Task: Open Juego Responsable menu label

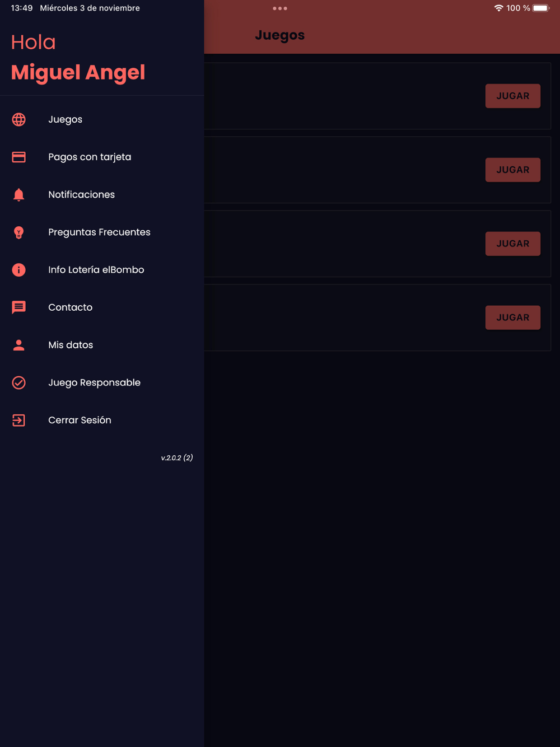Action: tap(94, 382)
